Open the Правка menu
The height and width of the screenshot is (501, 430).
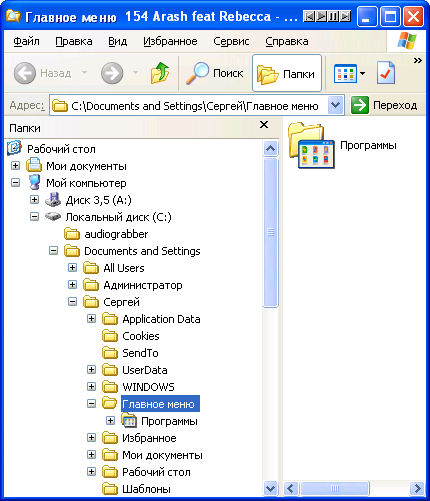[74, 41]
